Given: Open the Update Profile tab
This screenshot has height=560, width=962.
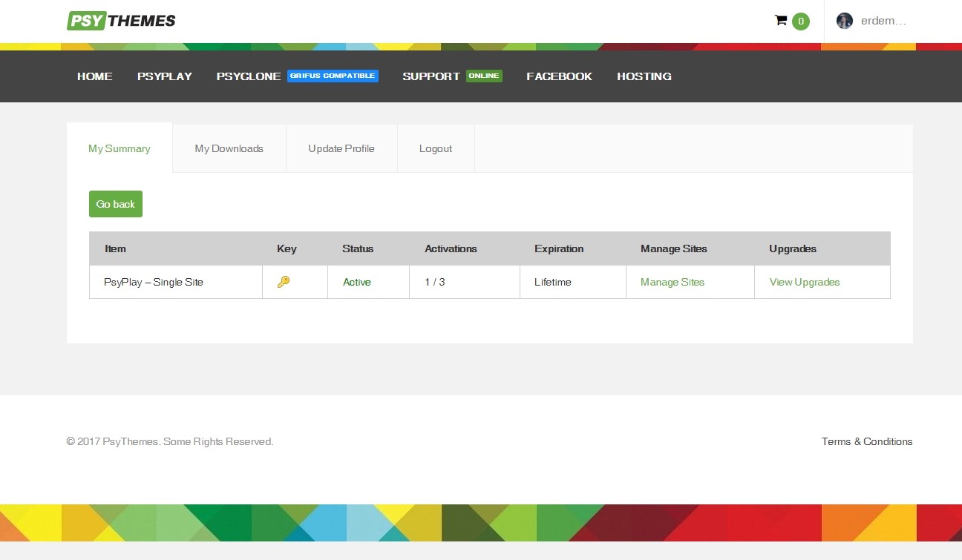Looking at the screenshot, I should point(341,148).
